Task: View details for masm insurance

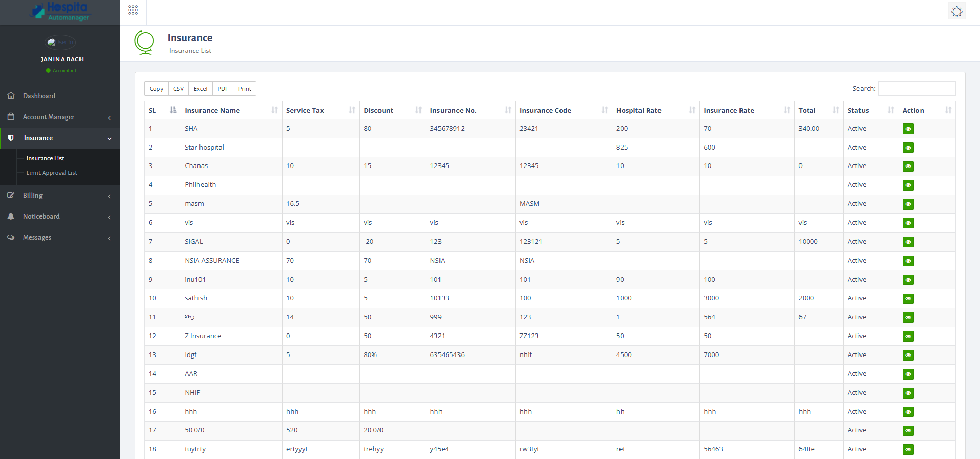Action: 908,204
